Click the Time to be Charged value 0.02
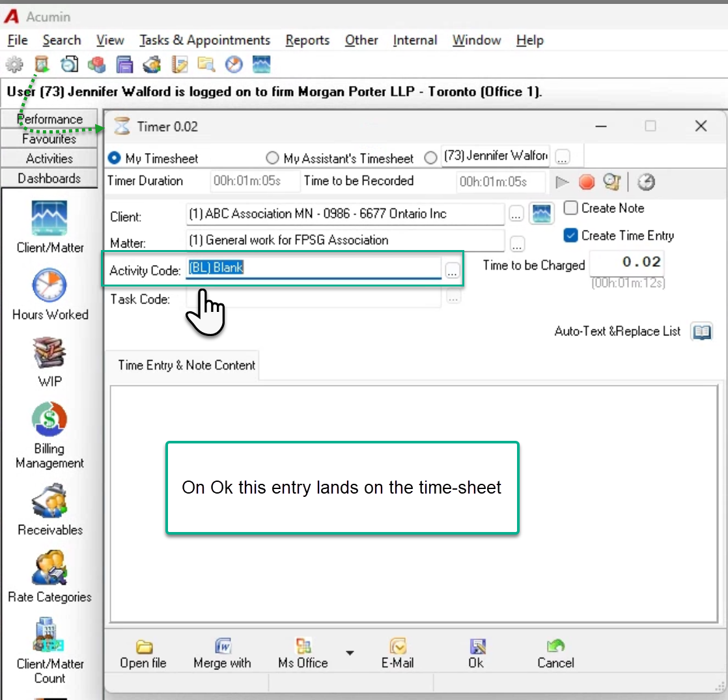728x700 pixels. click(627, 262)
